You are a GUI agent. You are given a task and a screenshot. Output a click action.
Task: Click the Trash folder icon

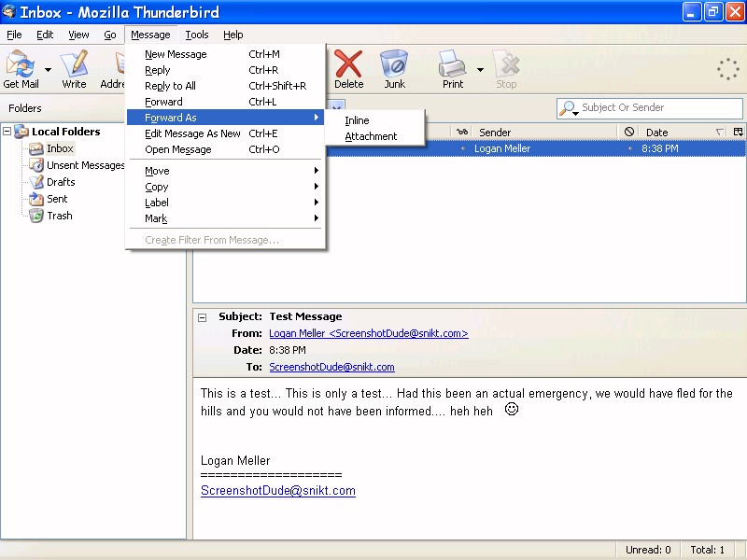click(x=36, y=216)
